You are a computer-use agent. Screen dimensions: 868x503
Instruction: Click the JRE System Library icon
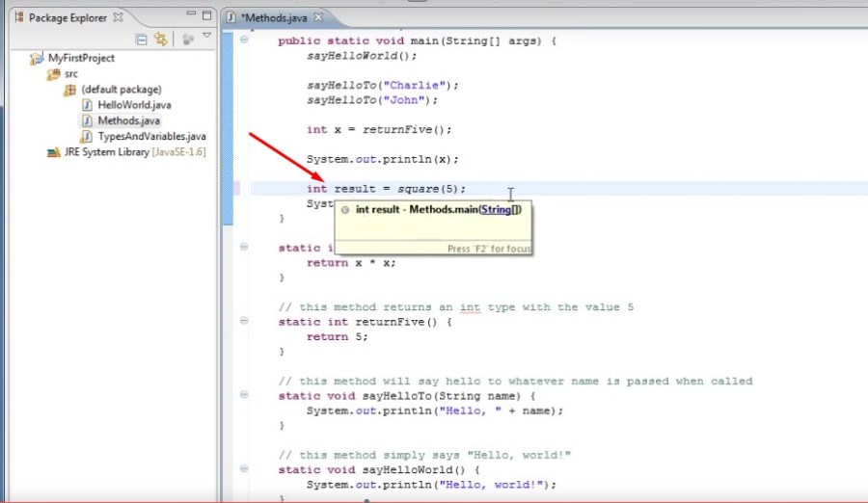coord(54,152)
